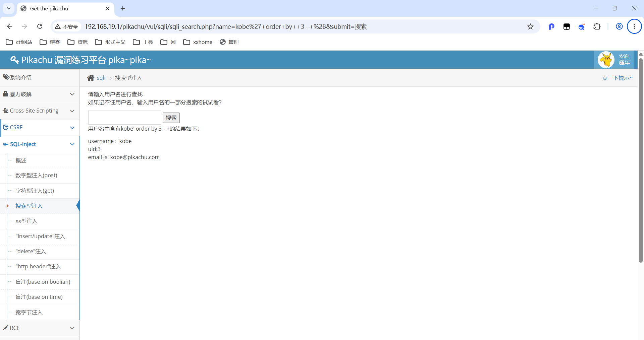The width and height of the screenshot is (644, 340).
Task: Open the "insert/update"注入 page
Action: click(x=40, y=236)
